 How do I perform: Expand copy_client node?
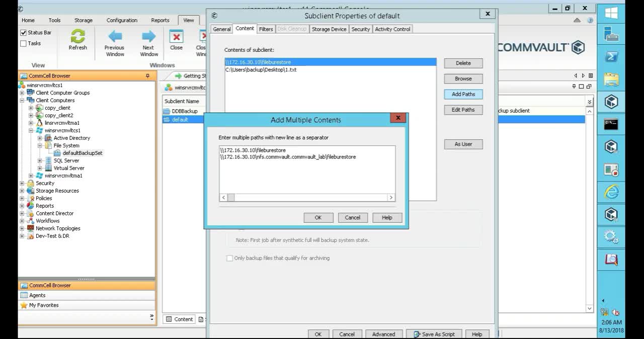31,108
